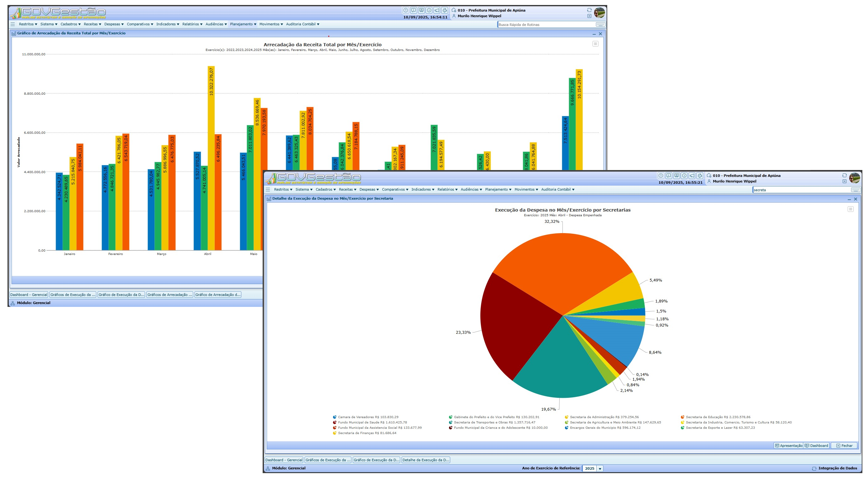
Task: Click the refresh arrows icon beside pie window avatar
Action: point(845,176)
